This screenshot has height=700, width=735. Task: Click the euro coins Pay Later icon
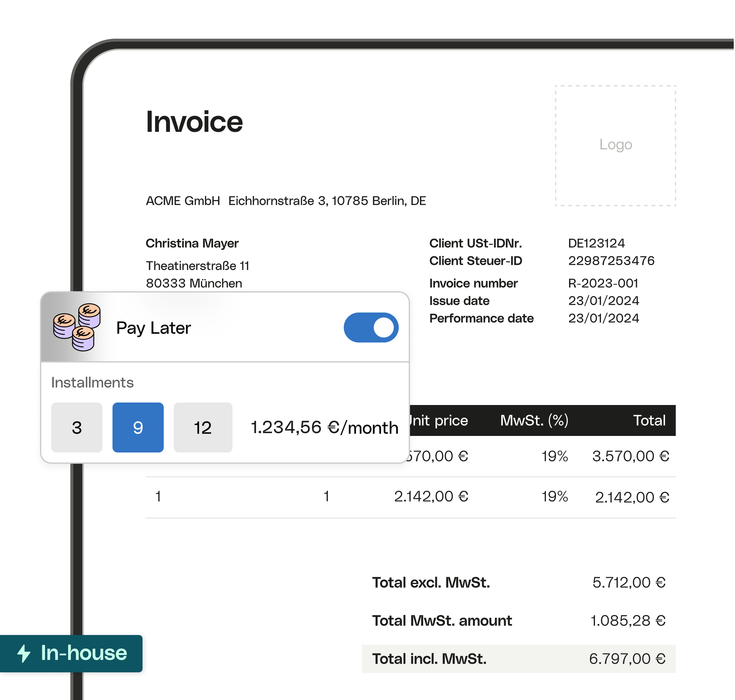77,327
